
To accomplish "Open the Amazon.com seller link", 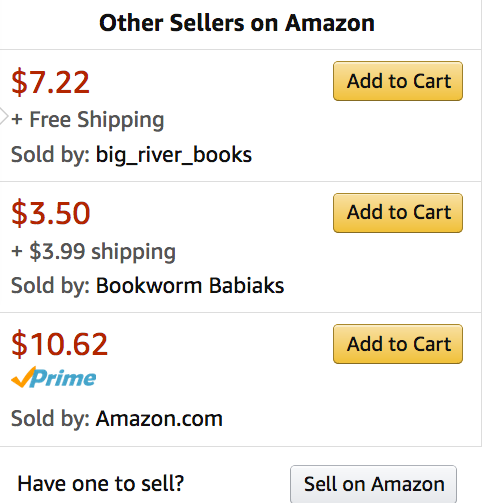I will click(x=159, y=418).
